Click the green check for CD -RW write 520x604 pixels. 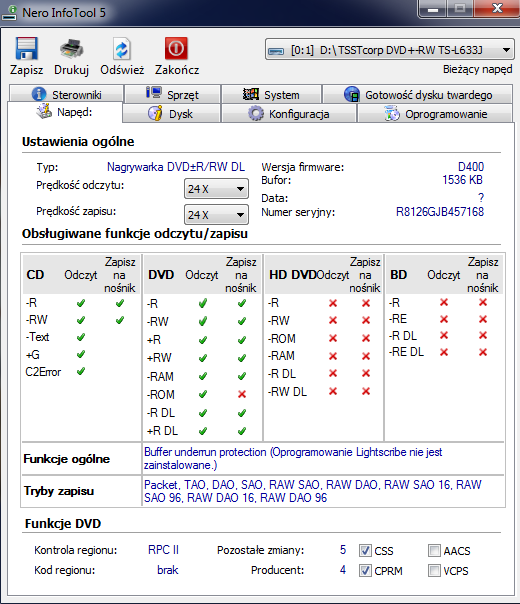[x=120, y=320]
